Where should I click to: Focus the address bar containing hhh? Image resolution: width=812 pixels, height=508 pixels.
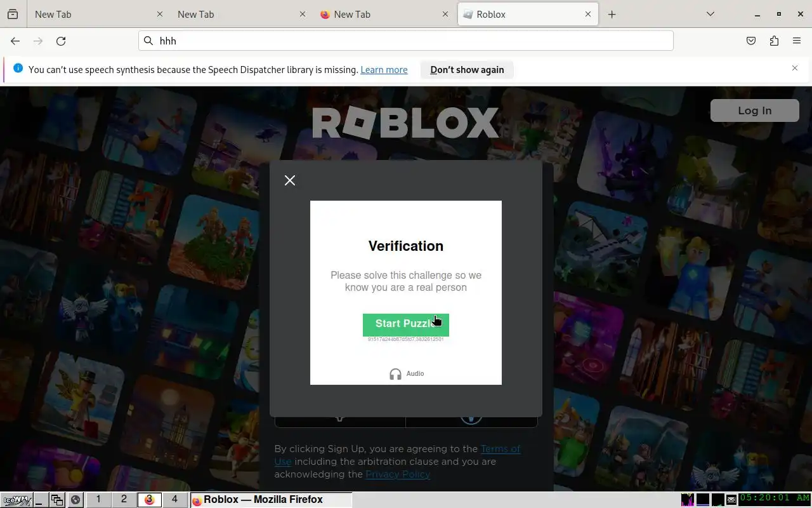click(x=406, y=41)
